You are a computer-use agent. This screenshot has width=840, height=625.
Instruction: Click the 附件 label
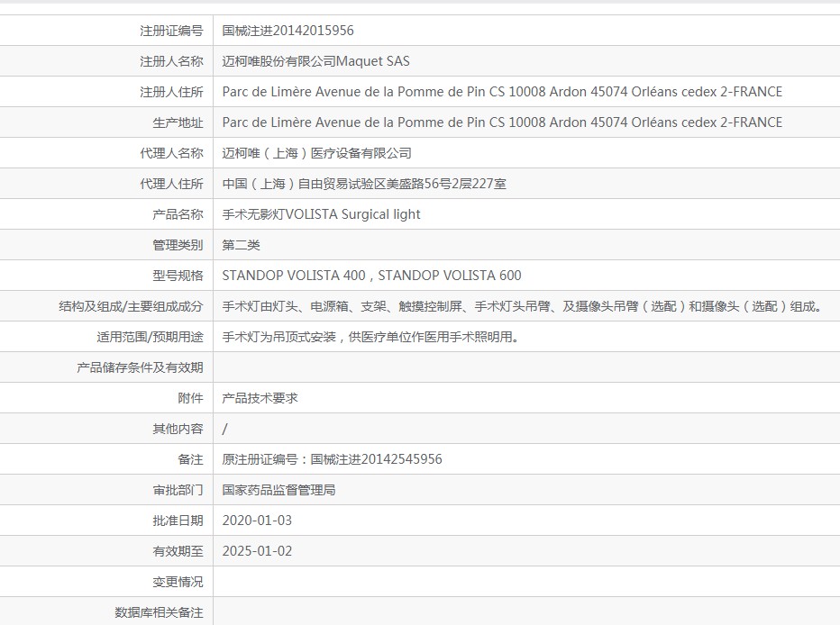coord(191,398)
